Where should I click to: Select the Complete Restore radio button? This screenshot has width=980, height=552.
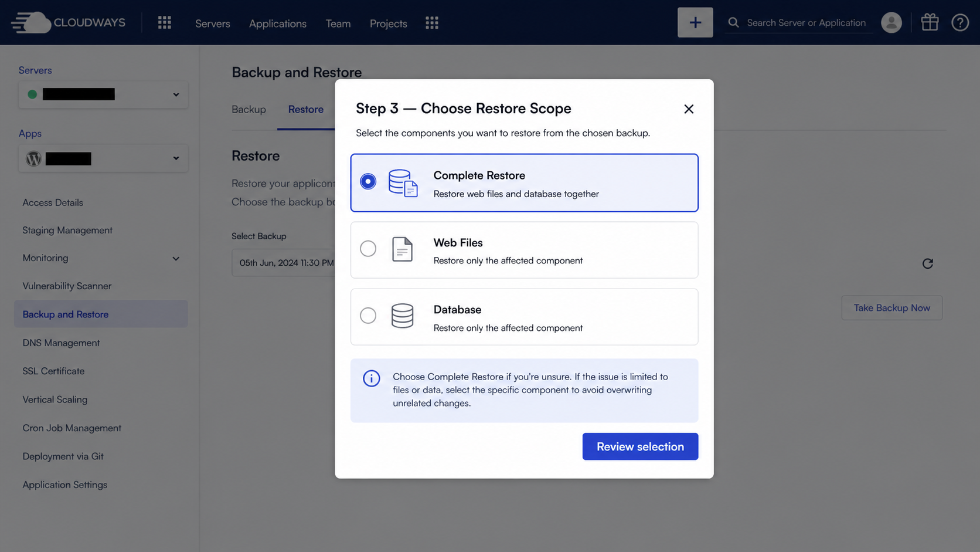click(x=368, y=181)
